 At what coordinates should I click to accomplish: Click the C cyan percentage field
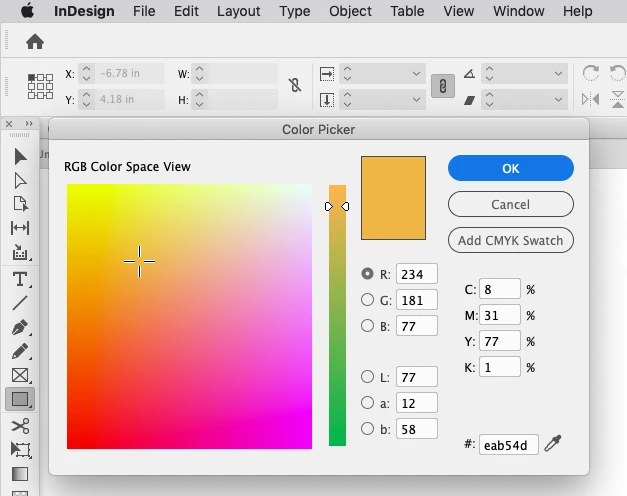[500, 289]
